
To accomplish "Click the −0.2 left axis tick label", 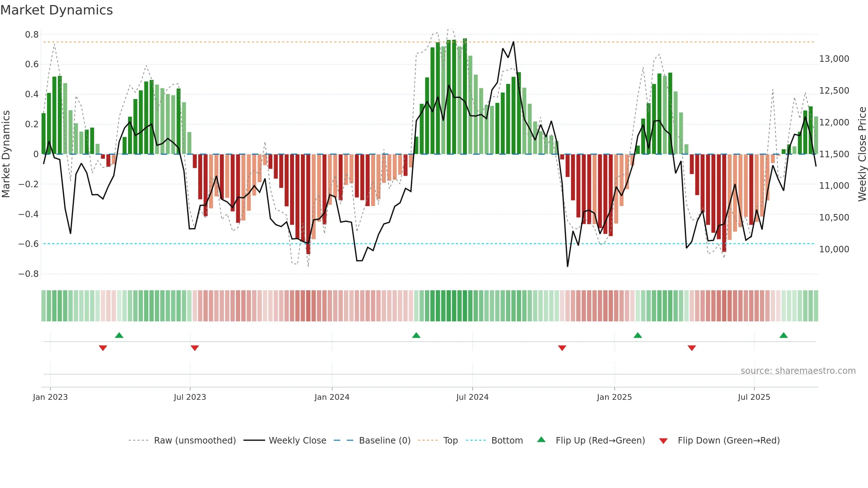I will pos(29,184).
